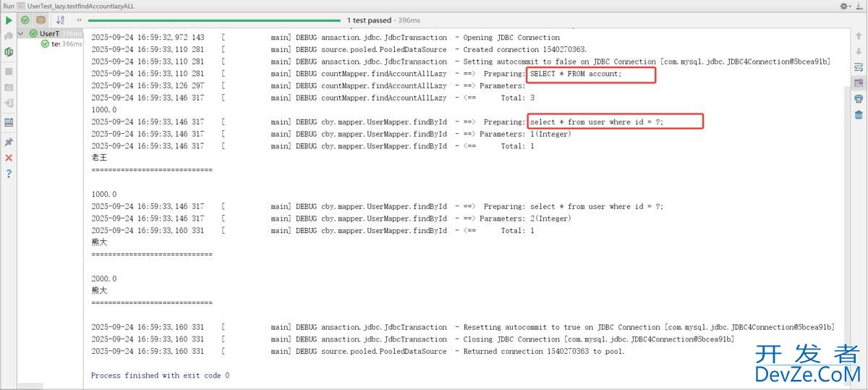Toggle auto-test coverage icon in left toolbar
The image size is (868, 390).
(x=9, y=52)
